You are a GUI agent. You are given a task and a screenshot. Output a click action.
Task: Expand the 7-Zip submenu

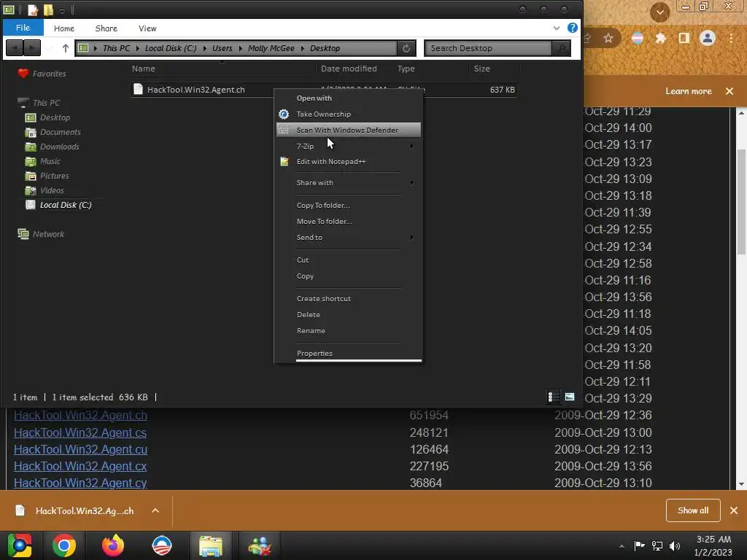[x=349, y=146]
